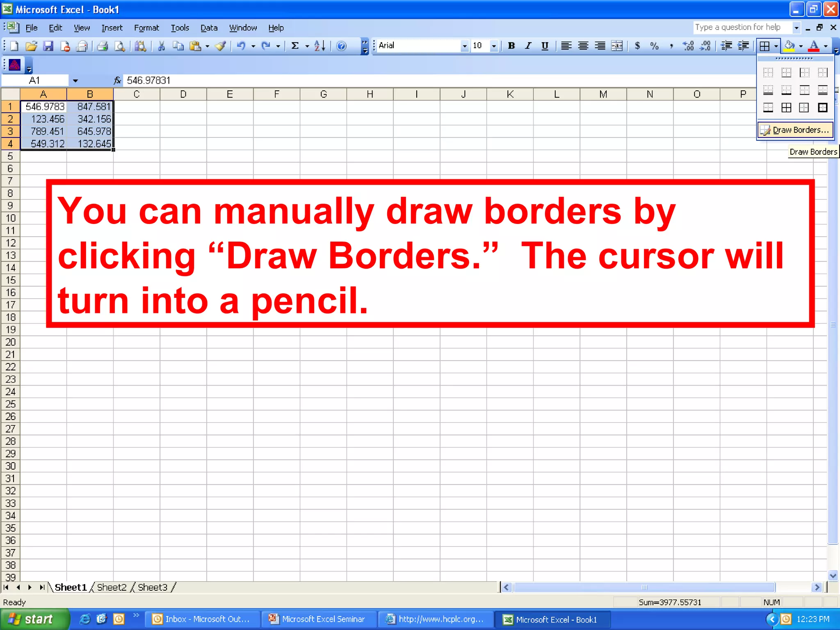Open the font size dropdown

(494, 46)
